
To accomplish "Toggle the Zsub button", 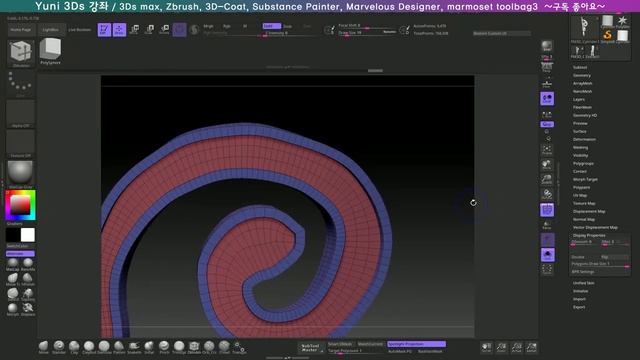I will tap(288, 26).
